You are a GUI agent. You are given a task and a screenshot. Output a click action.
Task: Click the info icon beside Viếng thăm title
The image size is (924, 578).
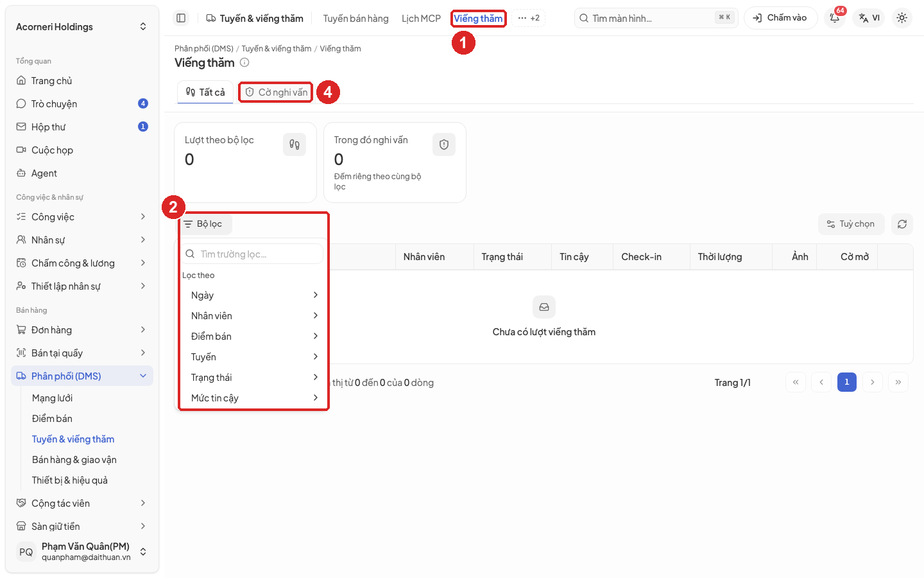(244, 62)
